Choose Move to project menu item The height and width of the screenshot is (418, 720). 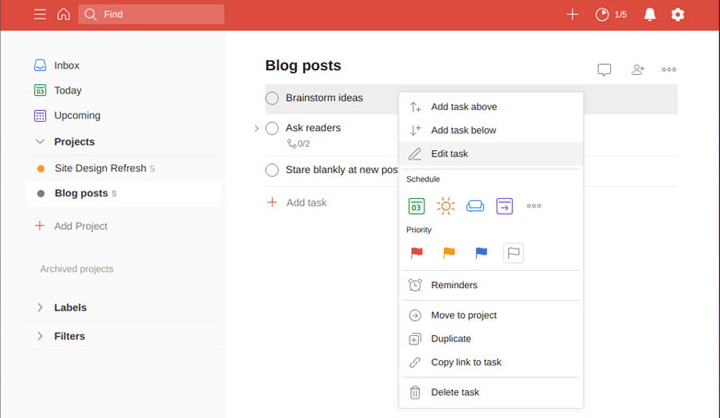[x=491, y=315]
